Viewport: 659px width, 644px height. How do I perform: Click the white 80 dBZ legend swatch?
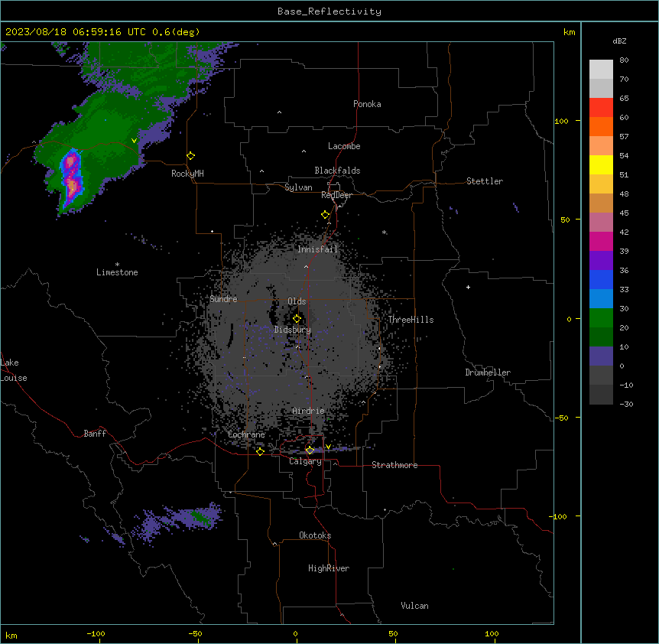click(601, 70)
